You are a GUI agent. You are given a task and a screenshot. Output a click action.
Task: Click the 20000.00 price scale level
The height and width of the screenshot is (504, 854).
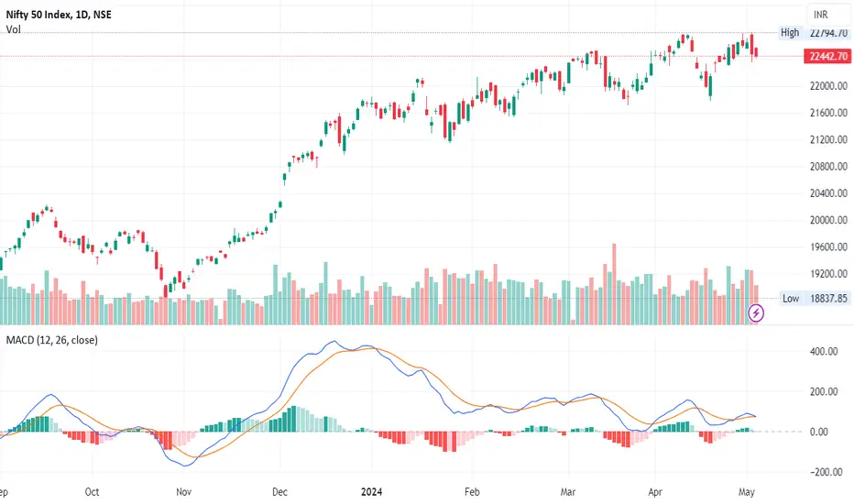[x=828, y=220]
